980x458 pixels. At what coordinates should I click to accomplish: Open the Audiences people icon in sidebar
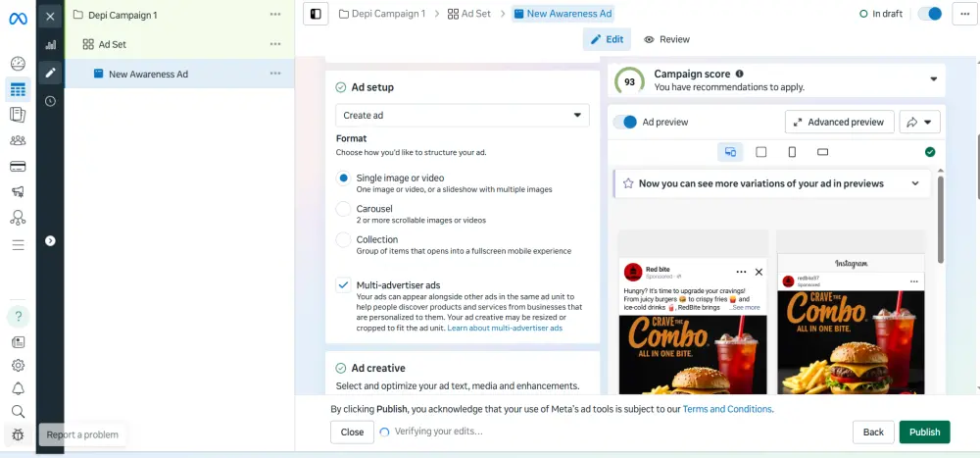click(18, 140)
